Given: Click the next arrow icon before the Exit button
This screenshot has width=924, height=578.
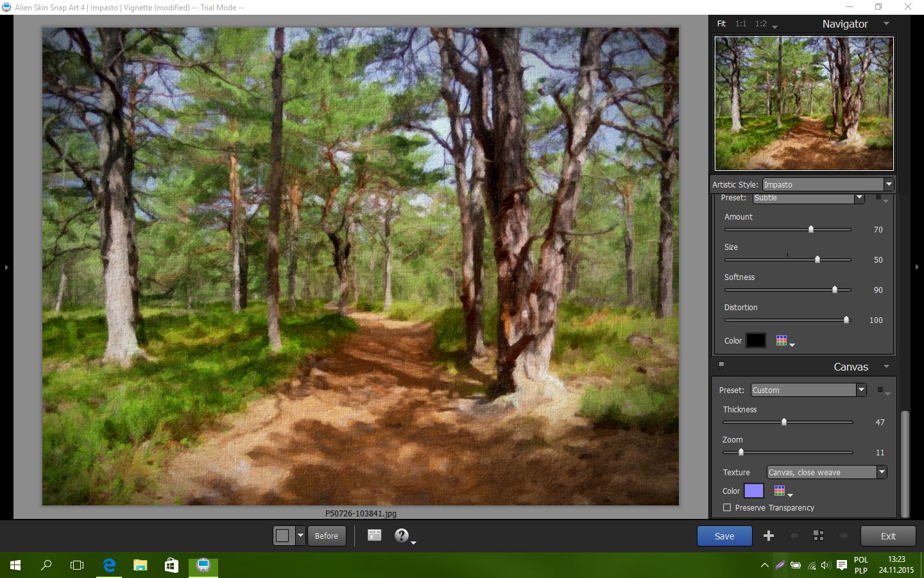Looking at the screenshot, I should click(844, 536).
